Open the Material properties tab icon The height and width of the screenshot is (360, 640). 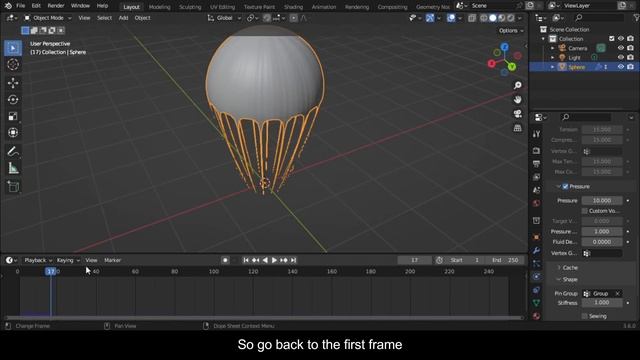pyautogui.click(x=536, y=316)
